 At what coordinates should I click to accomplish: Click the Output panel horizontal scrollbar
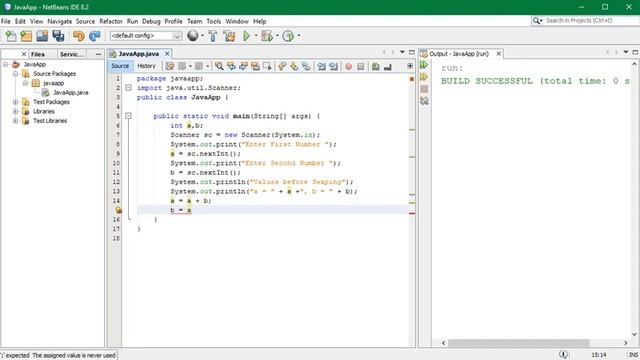tap(519, 343)
